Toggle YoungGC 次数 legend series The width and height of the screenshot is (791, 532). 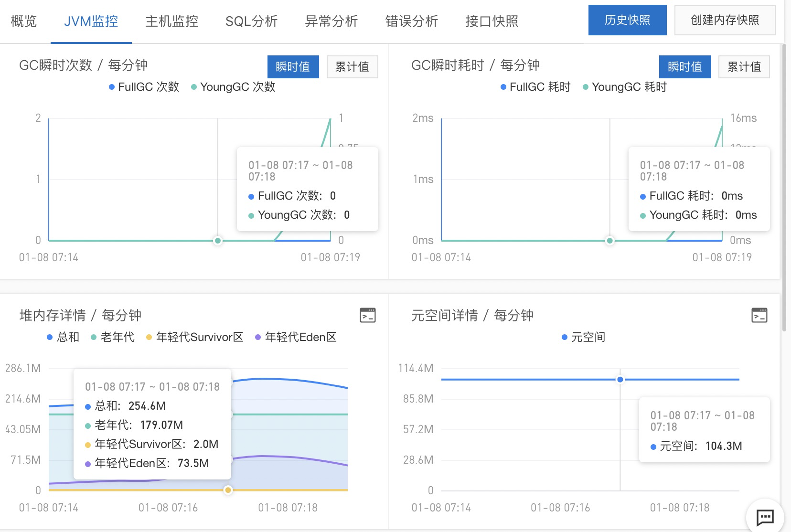point(233,87)
